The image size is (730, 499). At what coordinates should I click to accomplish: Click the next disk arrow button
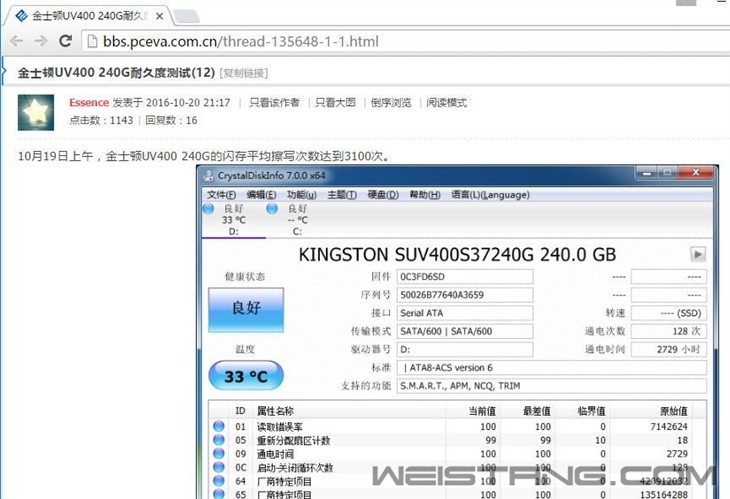click(697, 255)
